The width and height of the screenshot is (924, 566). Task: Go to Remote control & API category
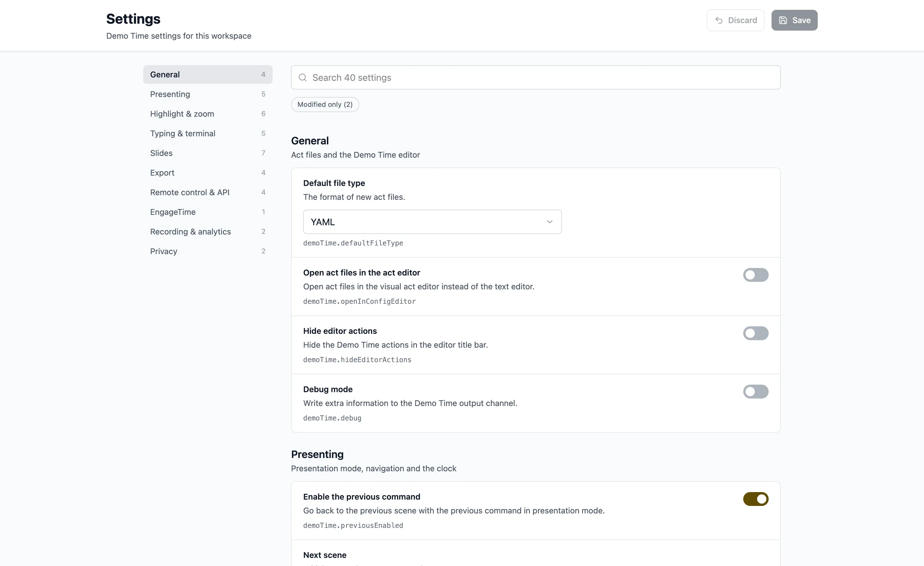click(x=207, y=192)
